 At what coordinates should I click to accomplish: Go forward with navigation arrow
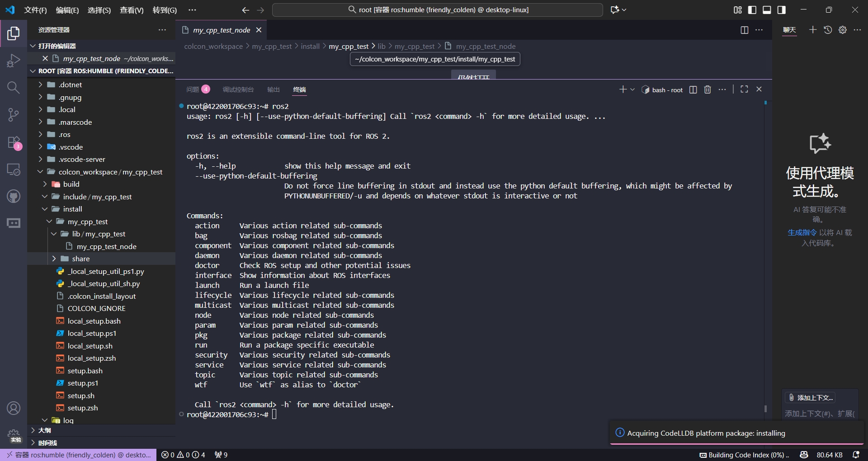pos(260,10)
